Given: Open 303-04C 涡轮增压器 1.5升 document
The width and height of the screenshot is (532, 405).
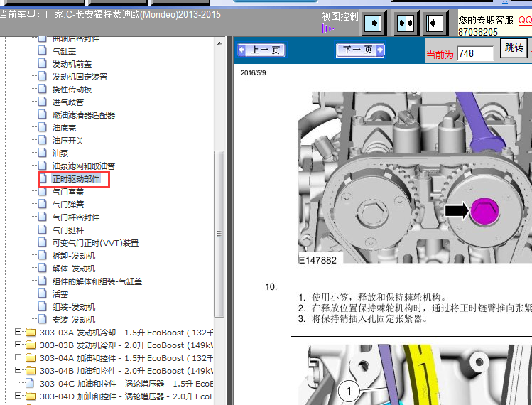Looking at the screenshot, I should (126, 384).
